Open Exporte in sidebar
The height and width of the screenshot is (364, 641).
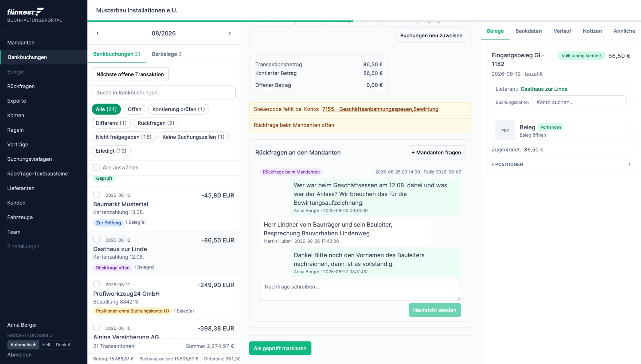44,101
